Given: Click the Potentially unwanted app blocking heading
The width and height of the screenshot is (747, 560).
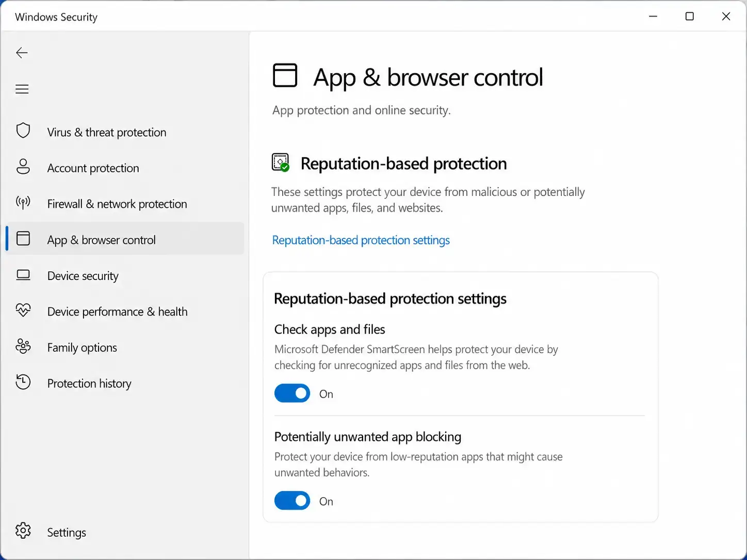Looking at the screenshot, I should tap(367, 437).
